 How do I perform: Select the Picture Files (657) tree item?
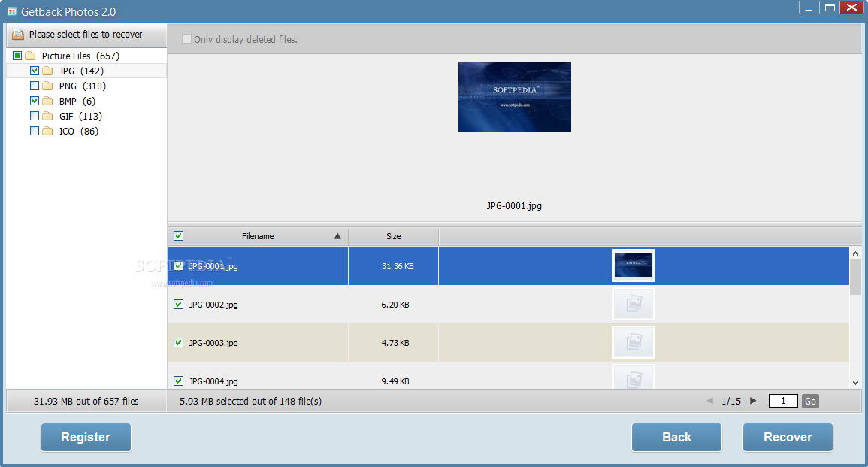(81, 56)
